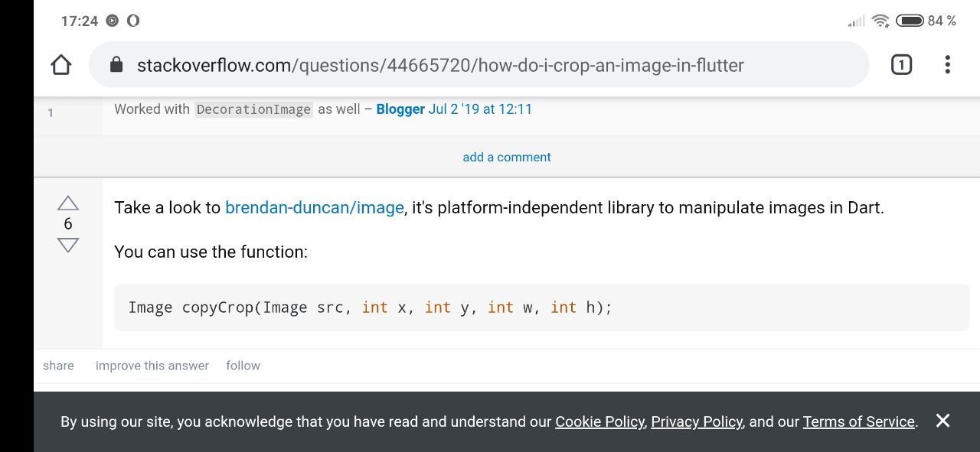The width and height of the screenshot is (980, 452).
Task: Tap the clock showing 17:24
Action: point(80,21)
